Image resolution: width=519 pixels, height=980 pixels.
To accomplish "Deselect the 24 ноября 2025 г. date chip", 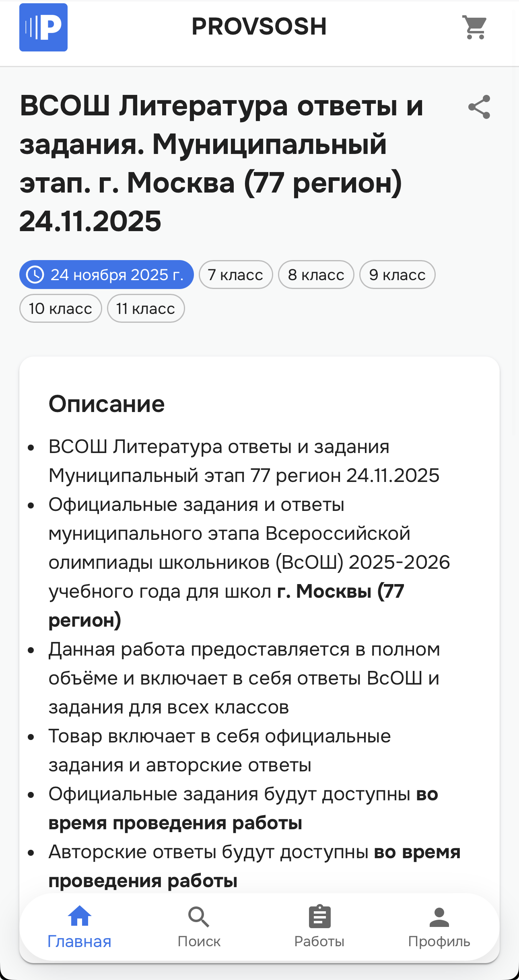I will coord(107,275).
